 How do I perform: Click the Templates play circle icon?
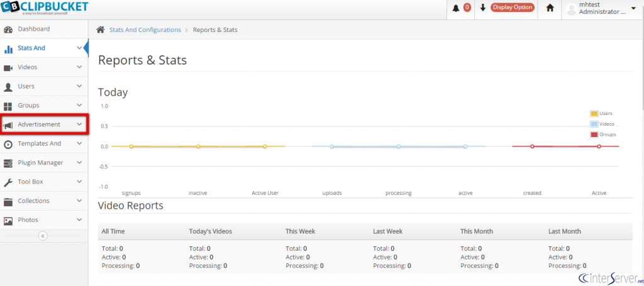tap(8, 144)
